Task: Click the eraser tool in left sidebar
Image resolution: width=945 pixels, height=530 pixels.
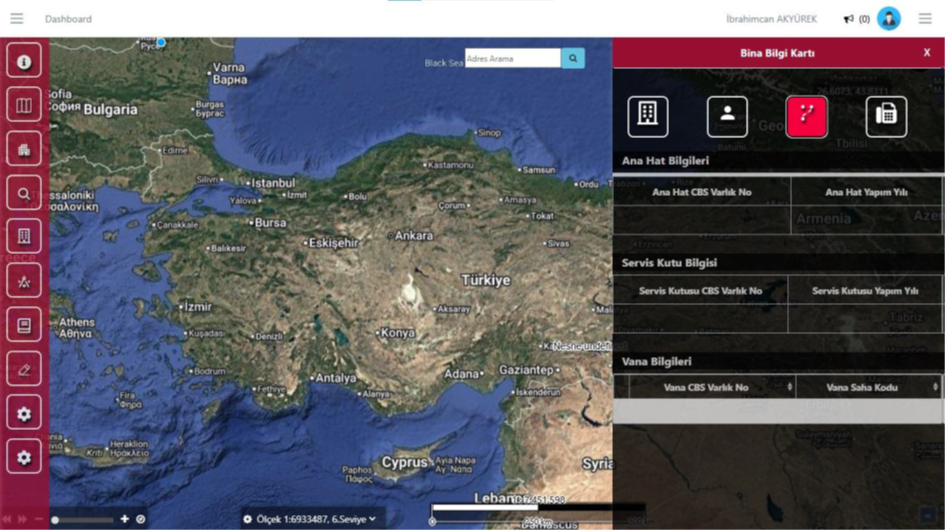Action: point(24,370)
